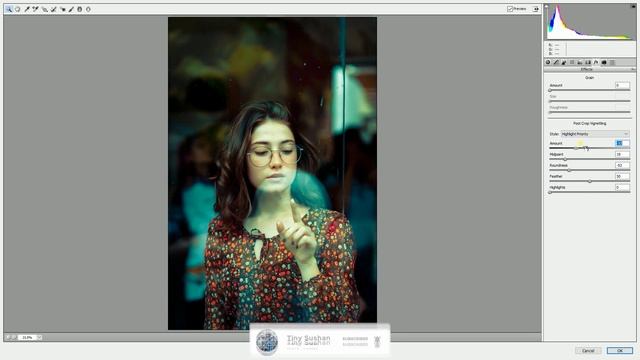Image resolution: width=640 pixels, height=360 pixels.
Task: Open the Lens Corrections panel tab
Action: 588,62
